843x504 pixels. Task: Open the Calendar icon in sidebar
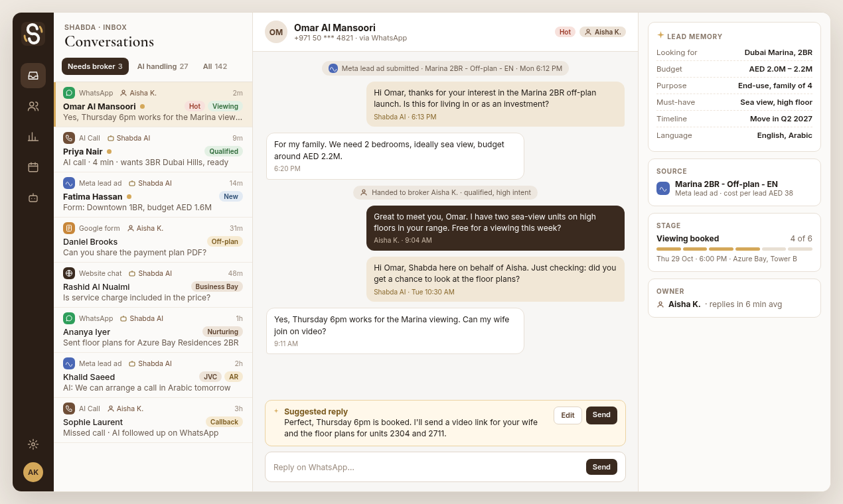[33, 167]
